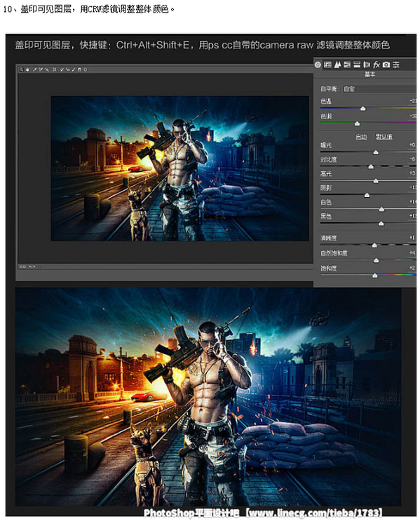This screenshot has width=420, height=526.
Task: Open the Presets sliders panel icon
Action: (x=396, y=65)
